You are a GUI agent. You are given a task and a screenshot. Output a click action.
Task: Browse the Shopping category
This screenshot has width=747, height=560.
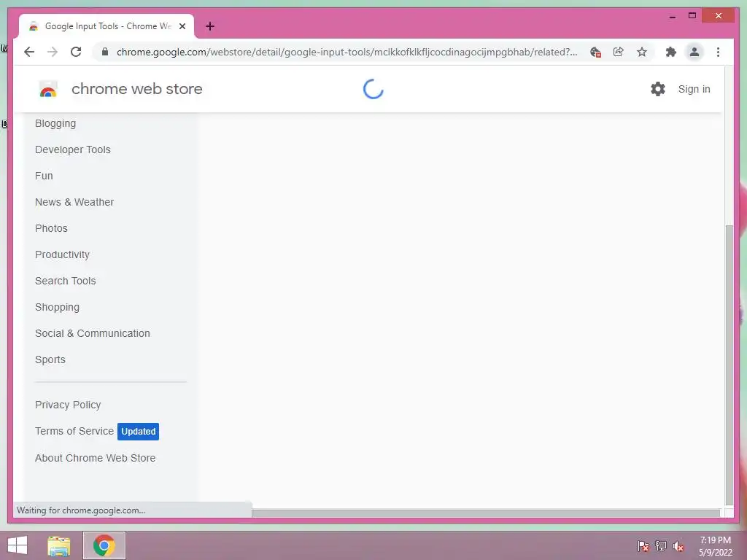point(57,307)
